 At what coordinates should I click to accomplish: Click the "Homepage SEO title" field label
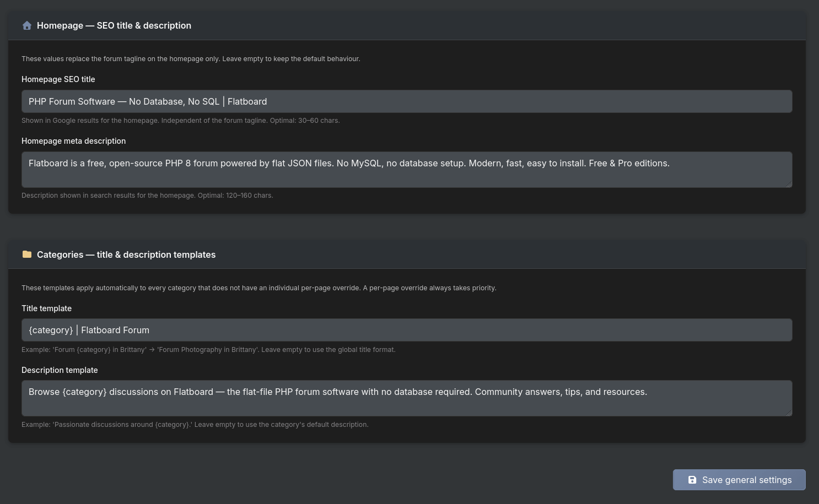point(58,79)
